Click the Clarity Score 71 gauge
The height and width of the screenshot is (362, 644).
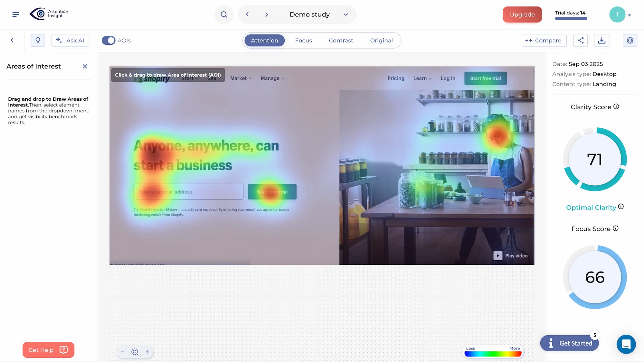(595, 159)
